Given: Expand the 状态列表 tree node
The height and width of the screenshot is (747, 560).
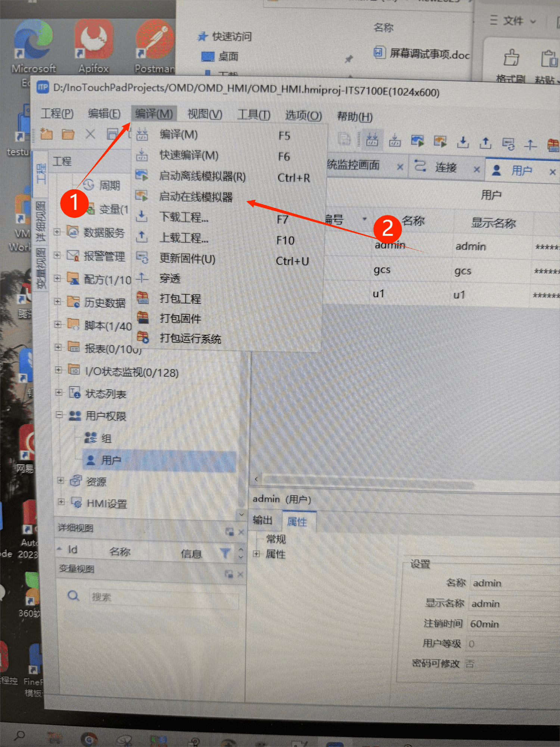Looking at the screenshot, I should (x=59, y=392).
